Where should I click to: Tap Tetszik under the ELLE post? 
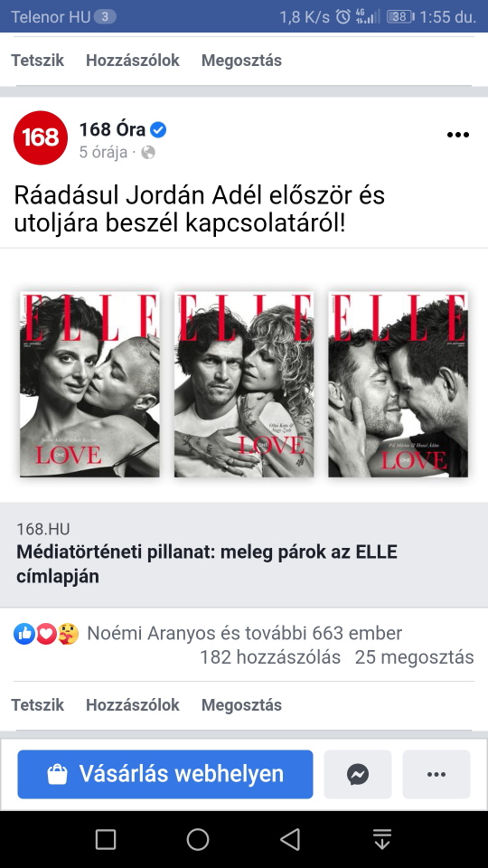(38, 704)
